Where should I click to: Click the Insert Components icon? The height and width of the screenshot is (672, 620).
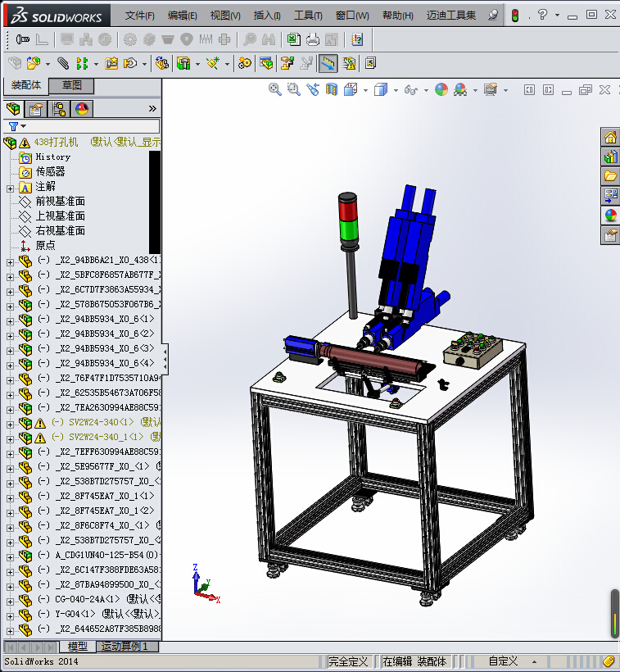[x=34, y=64]
